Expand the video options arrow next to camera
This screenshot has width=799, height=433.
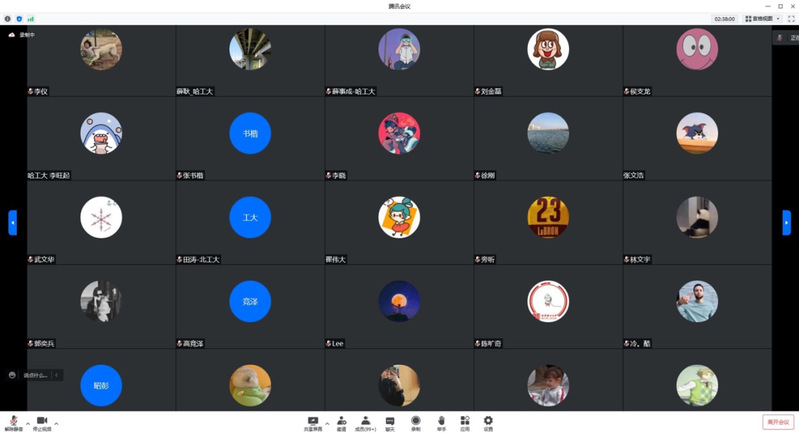point(56,423)
